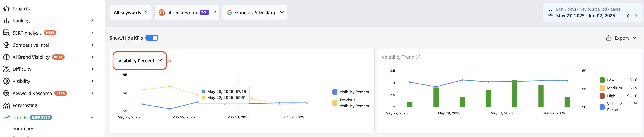Image resolution: width=644 pixels, height=137 pixels.
Task: Toggle the Show/Hide KPIs switch
Action: coord(152,38)
